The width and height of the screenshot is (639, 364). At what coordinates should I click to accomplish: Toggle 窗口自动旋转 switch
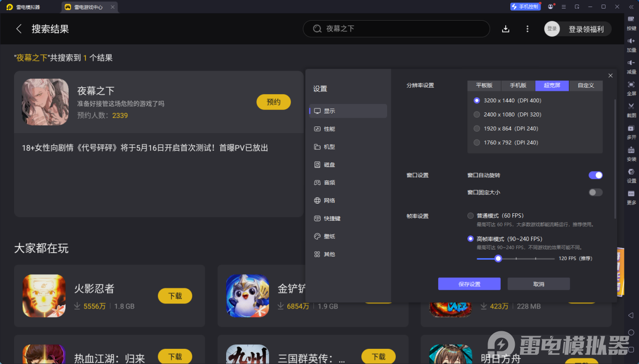pyautogui.click(x=596, y=175)
